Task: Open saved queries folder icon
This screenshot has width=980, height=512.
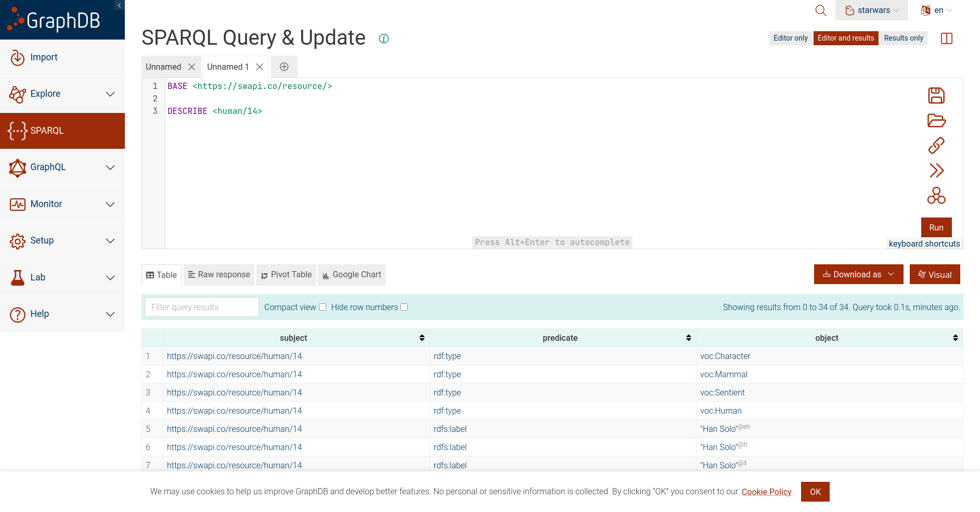Action: pyautogui.click(x=936, y=121)
